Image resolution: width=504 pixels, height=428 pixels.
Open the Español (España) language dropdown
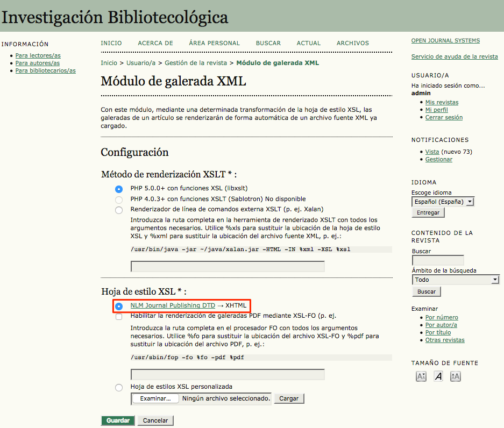(x=443, y=202)
